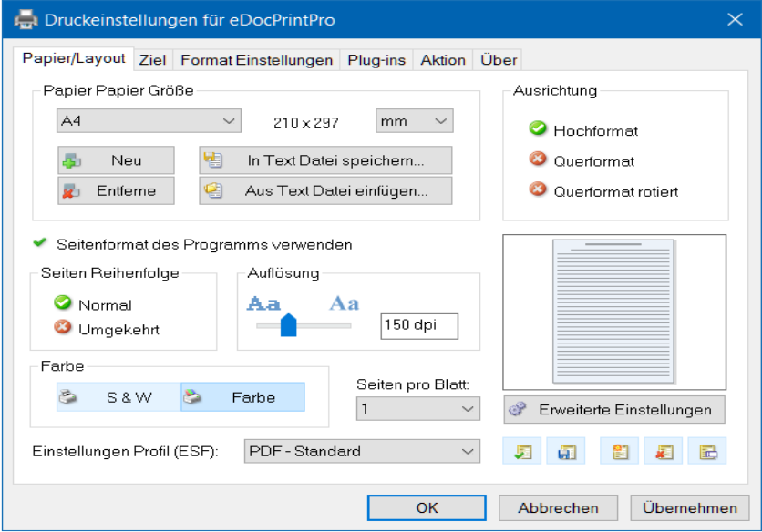Open the A4 paper size dropdown
This screenshot has width=762, height=532.
click(149, 121)
